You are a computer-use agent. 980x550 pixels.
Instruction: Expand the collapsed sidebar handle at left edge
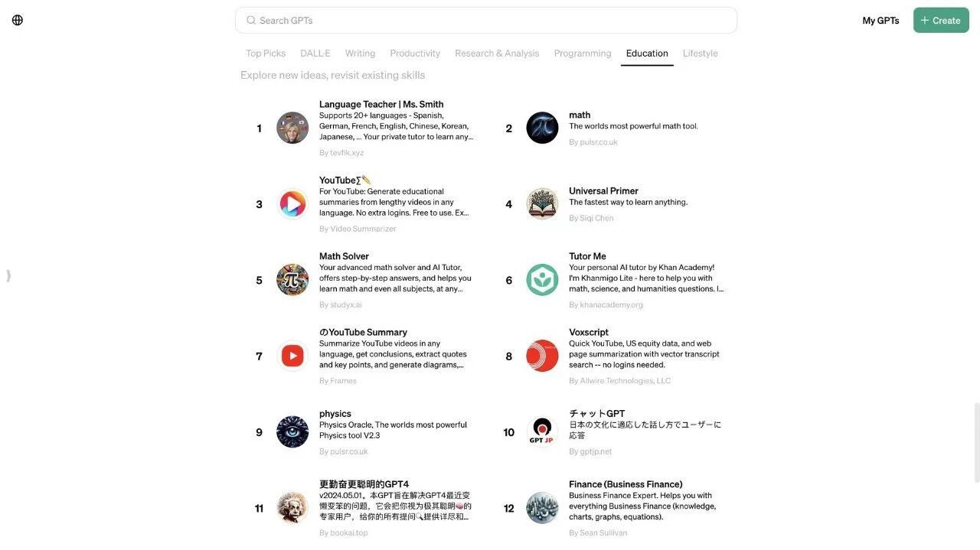click(8, 275)
